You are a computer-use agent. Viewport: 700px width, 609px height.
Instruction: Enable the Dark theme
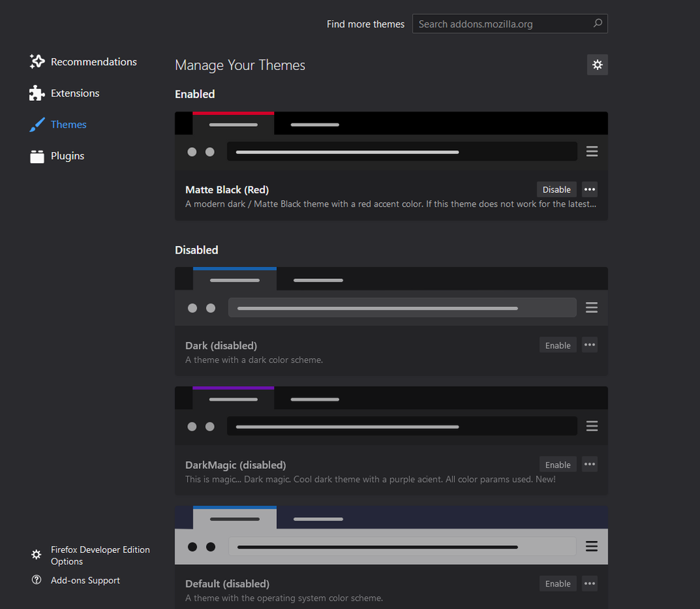(558, 345)
